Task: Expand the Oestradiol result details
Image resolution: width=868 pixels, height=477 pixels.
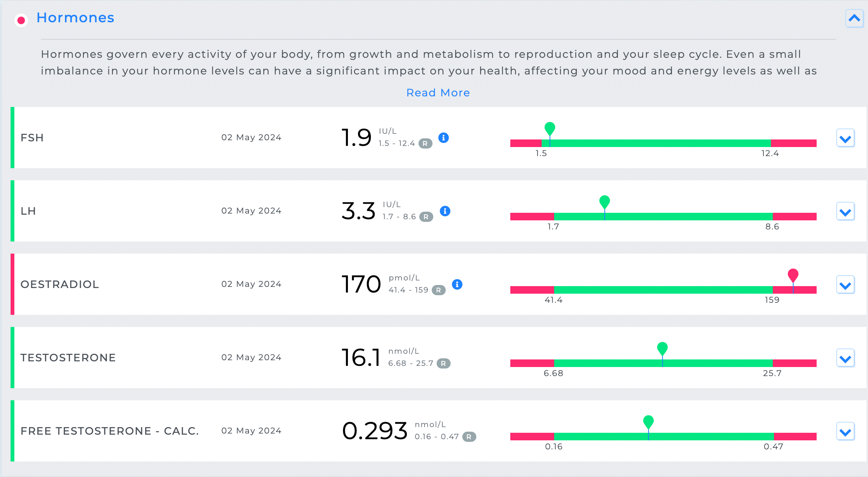Action: coord(845,285)
